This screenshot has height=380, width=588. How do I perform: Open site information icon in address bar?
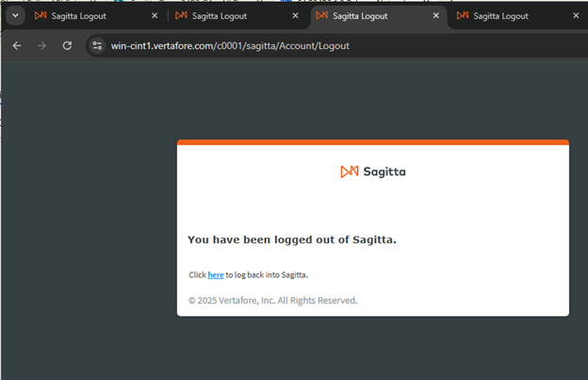(97, 46)
